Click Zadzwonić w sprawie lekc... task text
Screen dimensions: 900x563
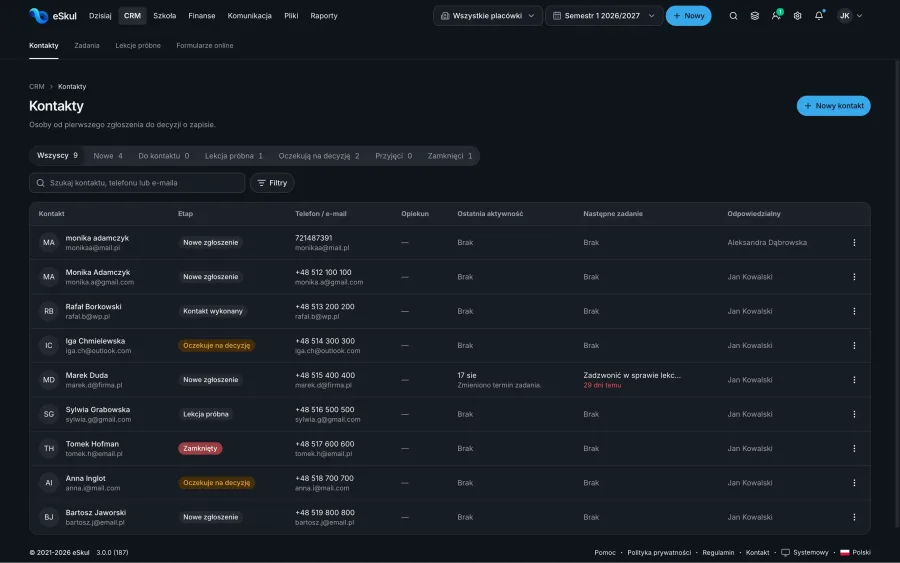pyautogui.click(x=632, y=375)
